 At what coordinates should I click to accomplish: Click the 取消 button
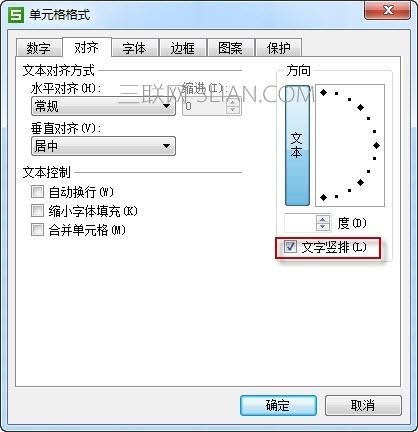363,405
